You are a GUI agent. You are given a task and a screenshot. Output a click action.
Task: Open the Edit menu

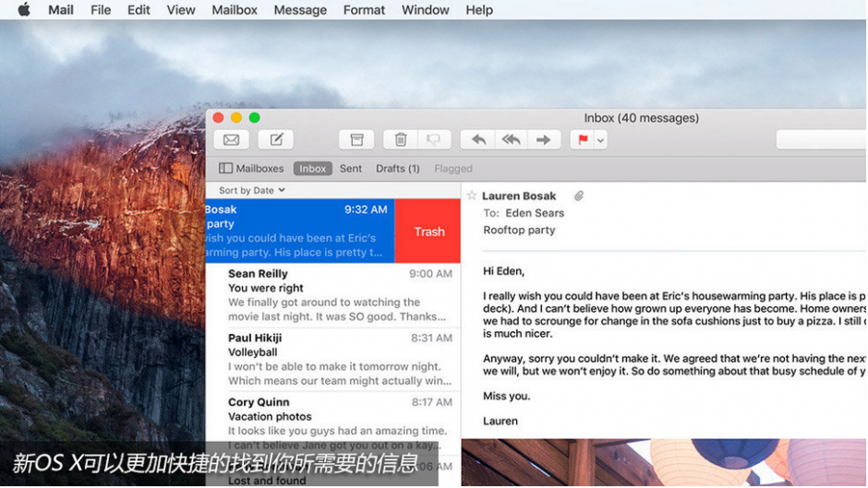click(139, 10)
